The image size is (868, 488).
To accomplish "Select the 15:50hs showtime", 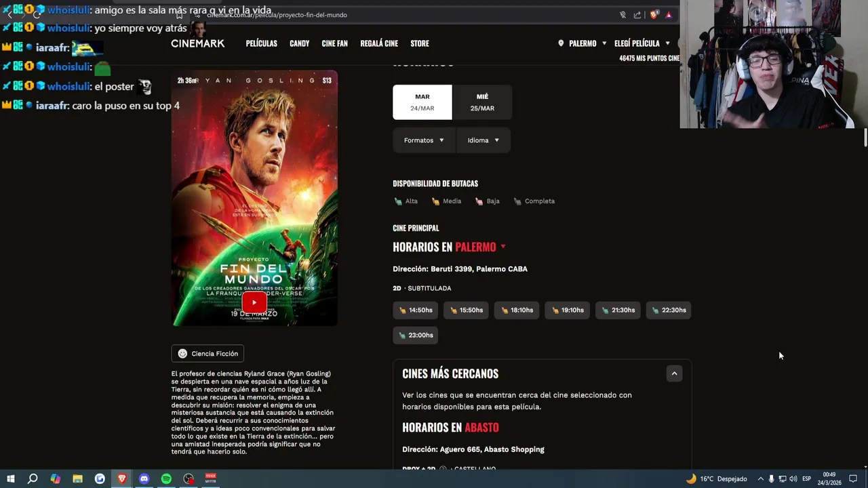I will (x=466, y=310).
